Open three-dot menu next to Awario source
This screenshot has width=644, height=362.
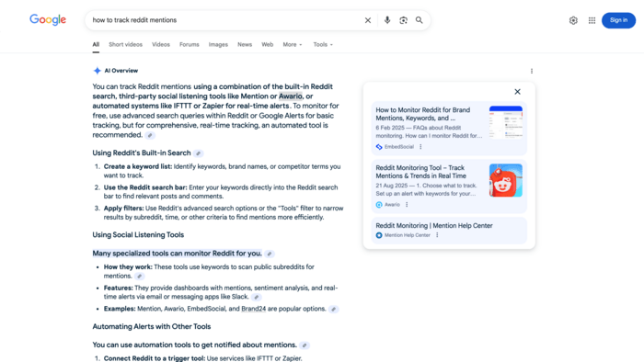(x=407, y=205)
